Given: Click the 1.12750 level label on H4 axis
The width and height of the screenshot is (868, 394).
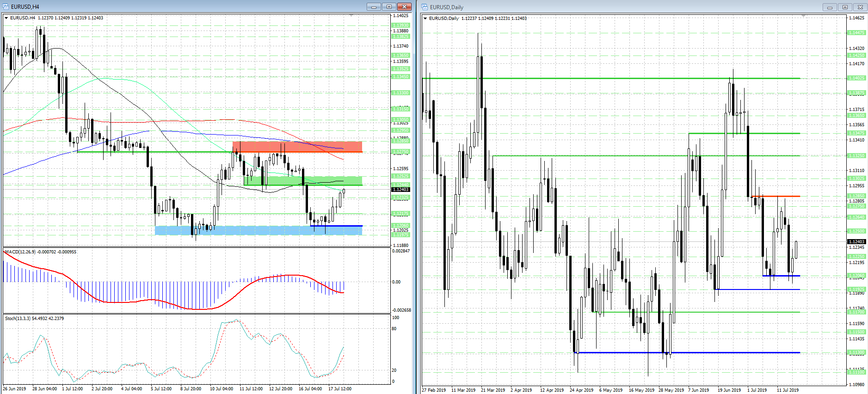Looking at the screenshot, I should (400, 152).
